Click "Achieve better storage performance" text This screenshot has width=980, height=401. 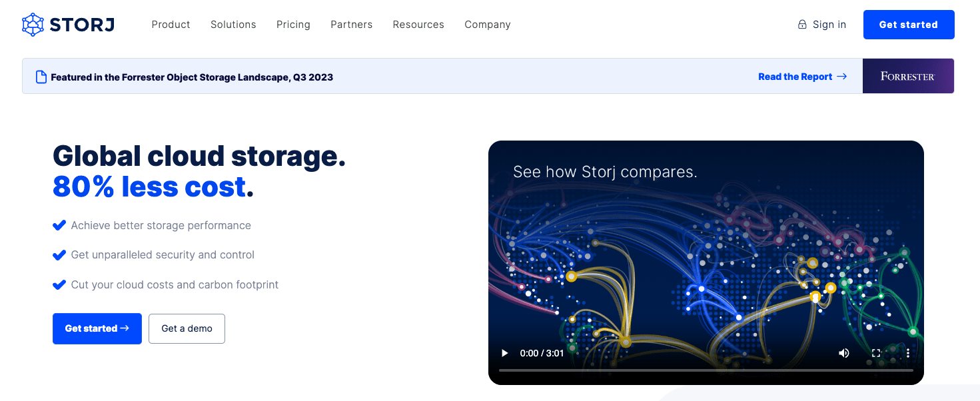pos(161,225)
